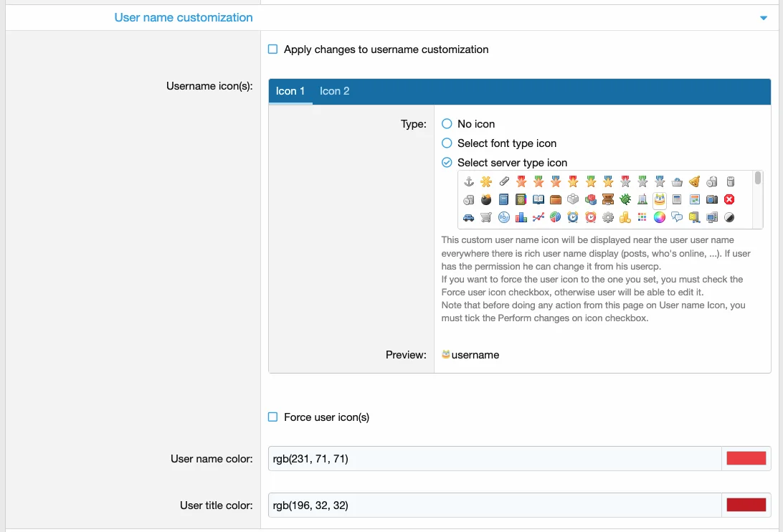Click the User title color text field
This screenshot has height=532, width=783.
495,505
